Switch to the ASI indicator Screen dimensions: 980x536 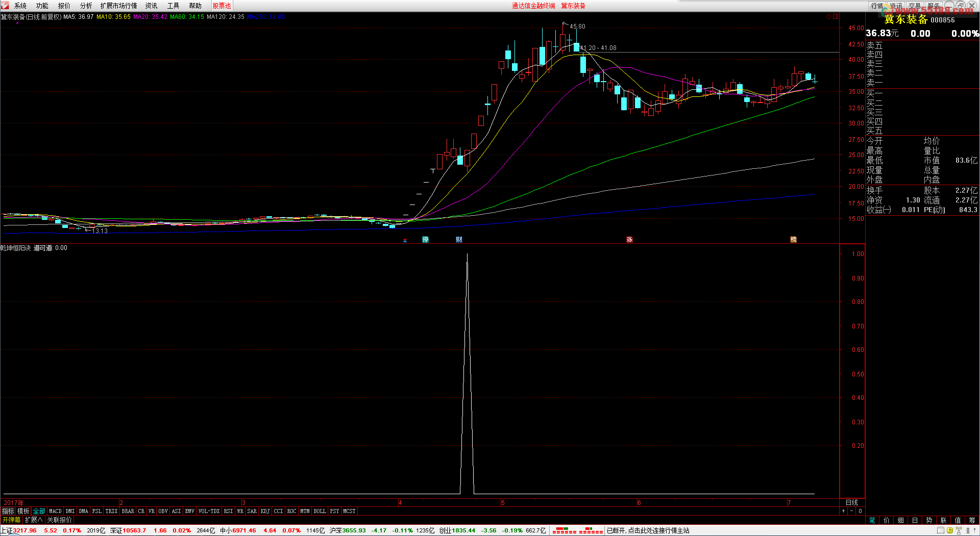[176, 511]
